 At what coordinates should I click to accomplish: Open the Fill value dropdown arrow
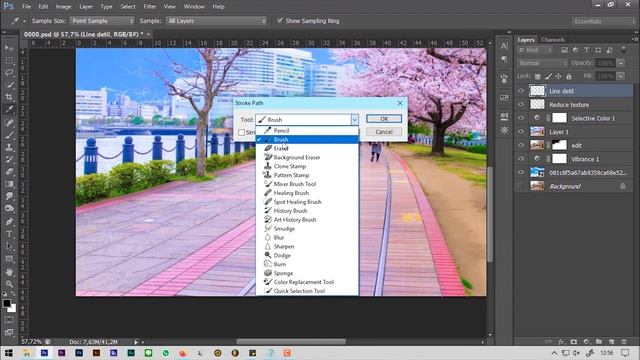tap(620, 76)
